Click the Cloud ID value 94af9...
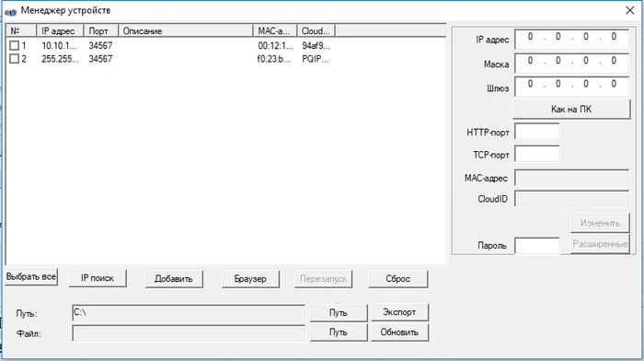The image size is (644, 361). 316,46
